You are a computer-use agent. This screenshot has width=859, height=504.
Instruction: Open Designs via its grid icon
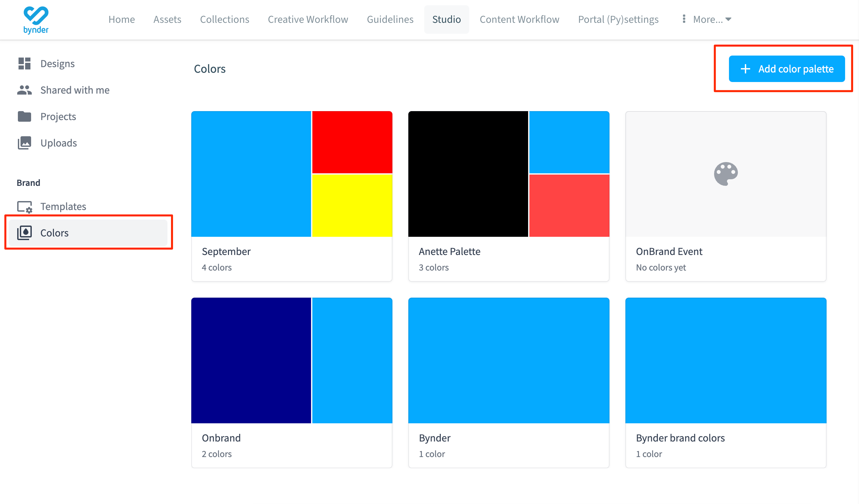(x=24, y=64)
